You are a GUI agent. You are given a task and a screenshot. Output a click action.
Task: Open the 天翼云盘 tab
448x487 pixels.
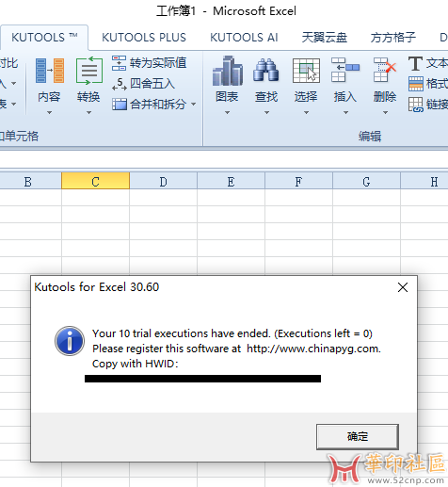(325, 38)
